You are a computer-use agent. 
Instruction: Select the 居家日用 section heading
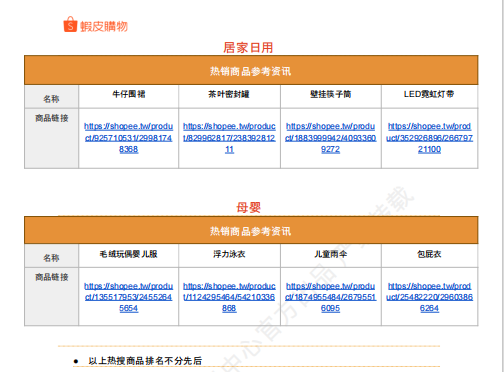(x=248, y=47)
